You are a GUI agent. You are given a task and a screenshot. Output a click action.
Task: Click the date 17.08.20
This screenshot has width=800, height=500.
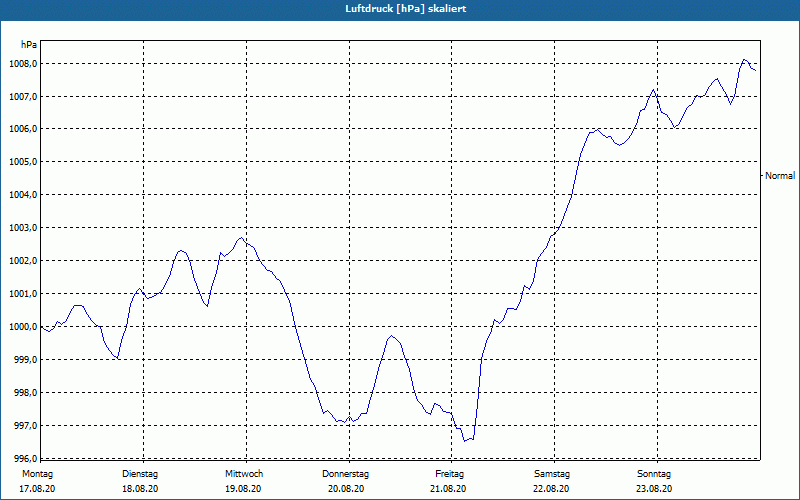point(37,489)
